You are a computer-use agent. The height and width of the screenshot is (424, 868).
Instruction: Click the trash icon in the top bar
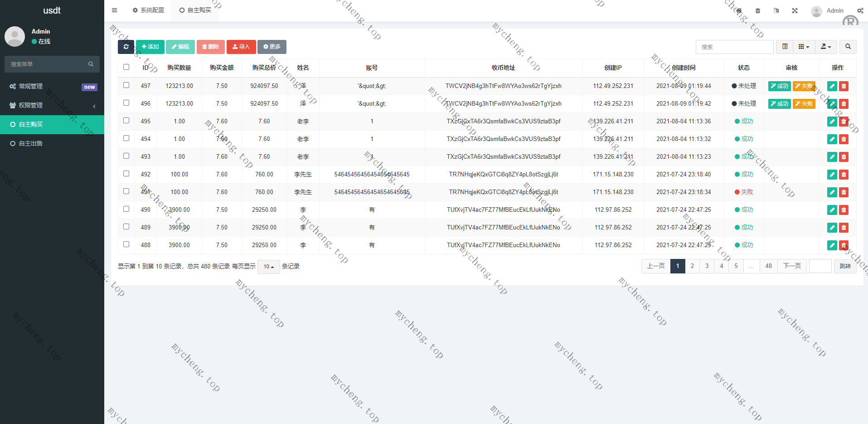(x=758, y=10)
